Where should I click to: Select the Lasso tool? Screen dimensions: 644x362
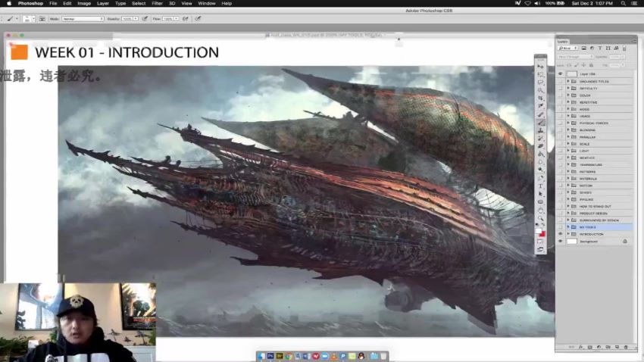(x=540, y=83)
